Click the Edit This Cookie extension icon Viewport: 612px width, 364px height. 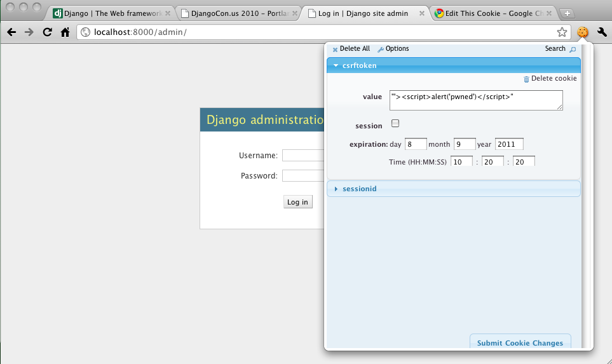(582, 32)
